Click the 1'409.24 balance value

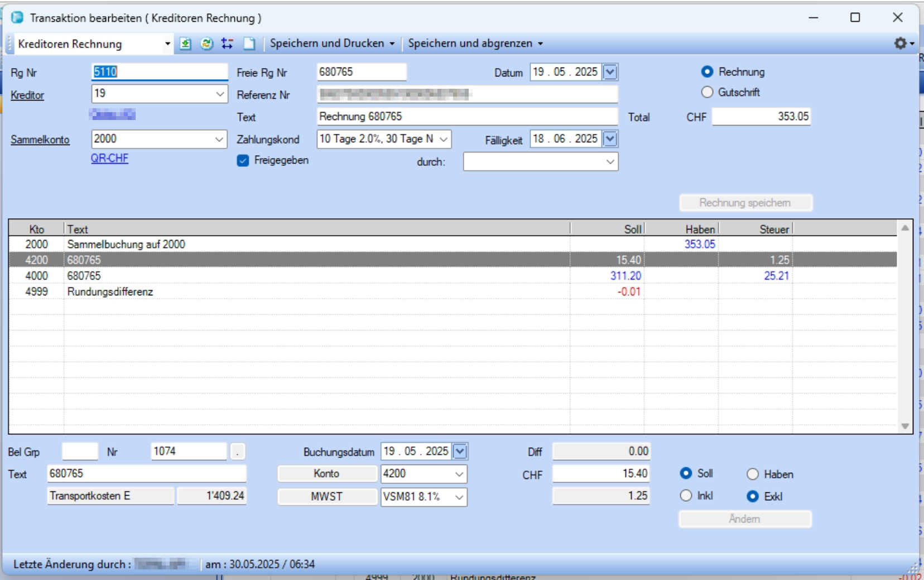click(212, 496)
